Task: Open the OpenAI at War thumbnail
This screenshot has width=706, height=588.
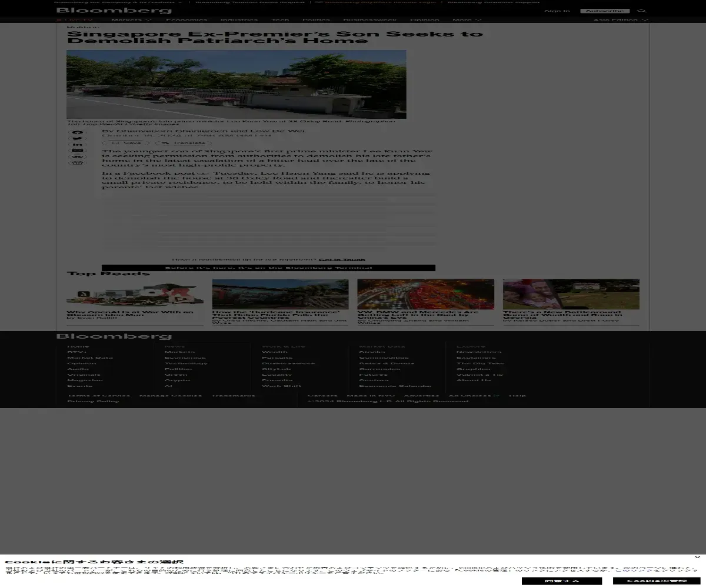Action: click(x=135, y=294)
